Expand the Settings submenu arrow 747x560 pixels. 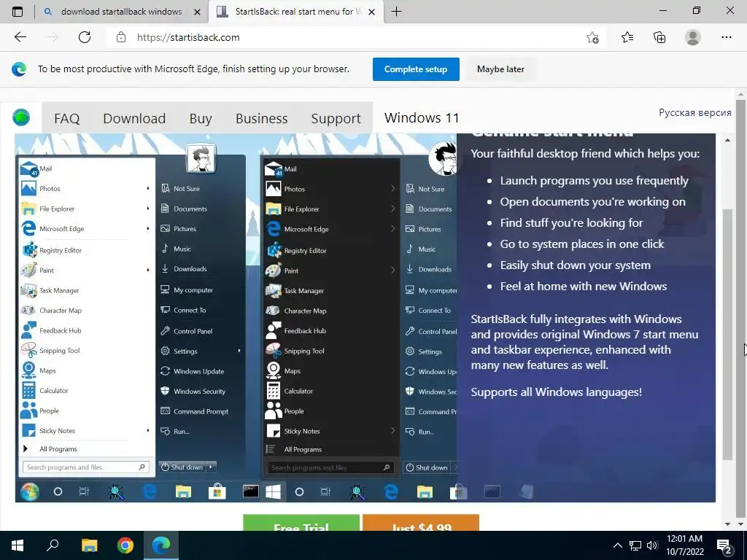click(239, 351)
